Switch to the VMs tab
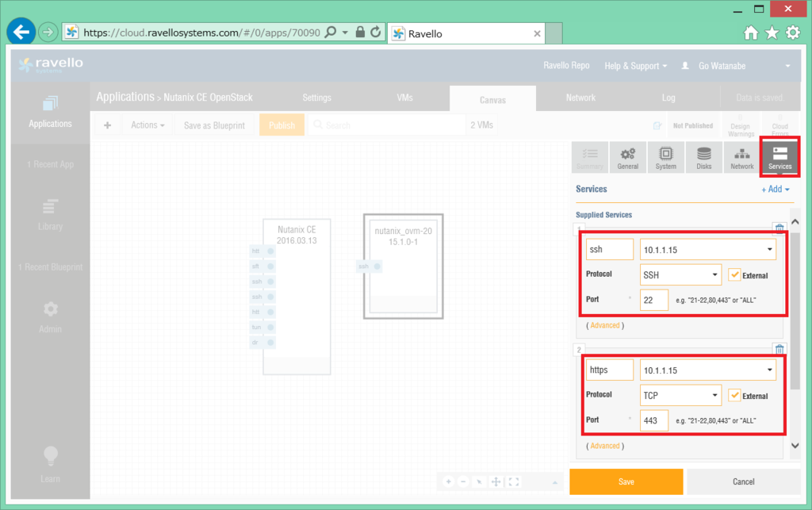The image size is (812, 510). [404, 98]
